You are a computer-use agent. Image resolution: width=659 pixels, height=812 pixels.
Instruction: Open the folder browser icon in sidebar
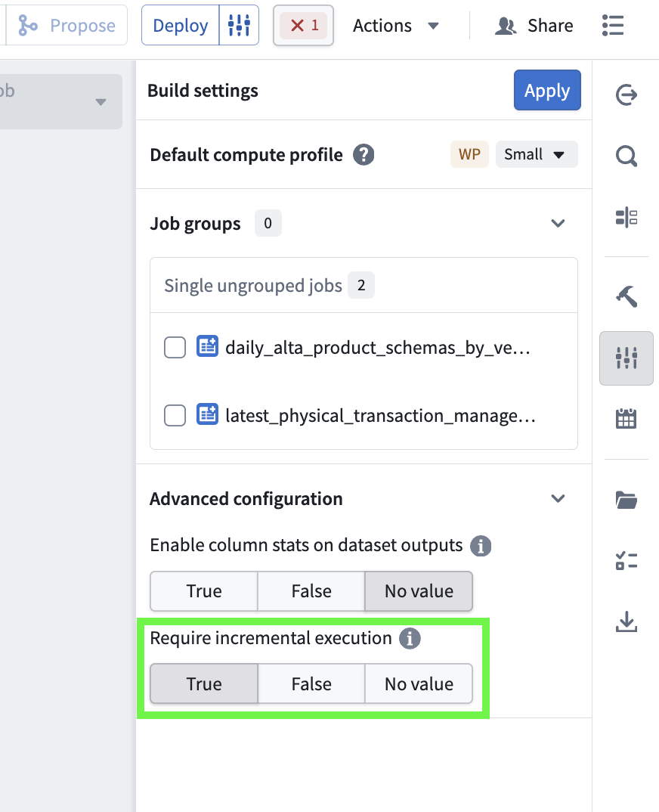point(626,499)
